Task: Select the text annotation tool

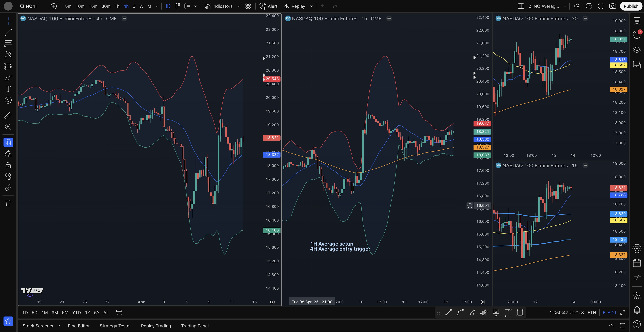Action: click(x=8, y=89)
